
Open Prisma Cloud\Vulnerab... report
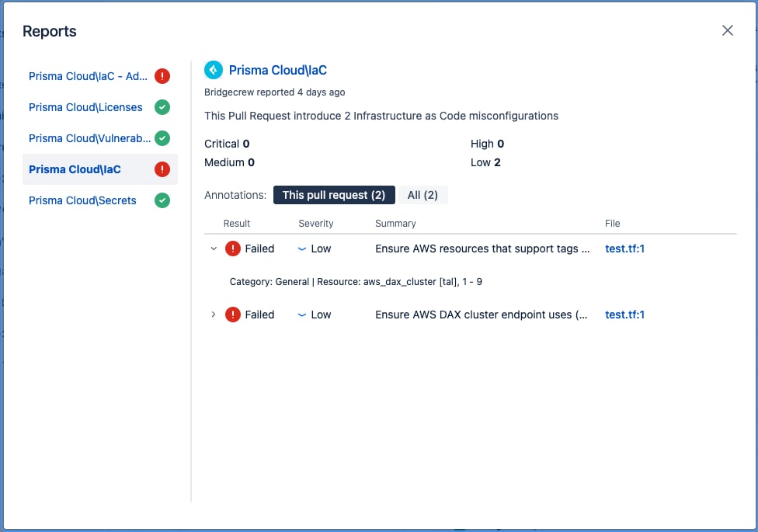tap(89, 138)
